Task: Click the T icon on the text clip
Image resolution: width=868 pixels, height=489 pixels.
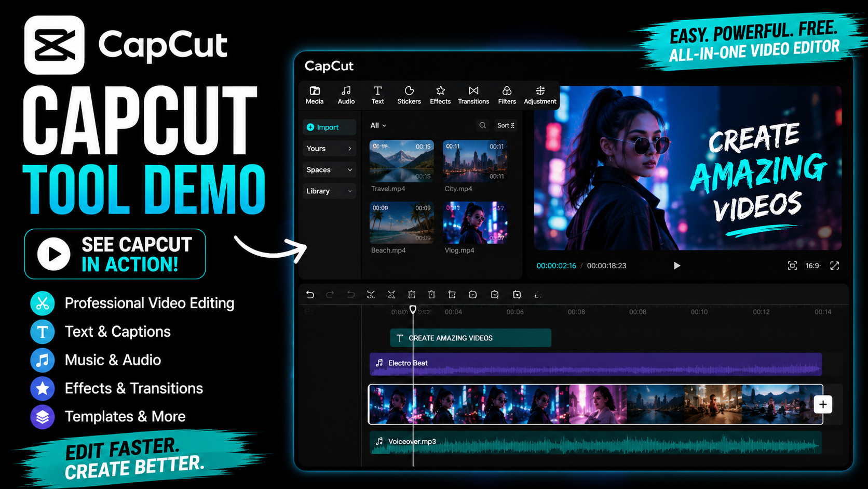Action: point(400,338)
